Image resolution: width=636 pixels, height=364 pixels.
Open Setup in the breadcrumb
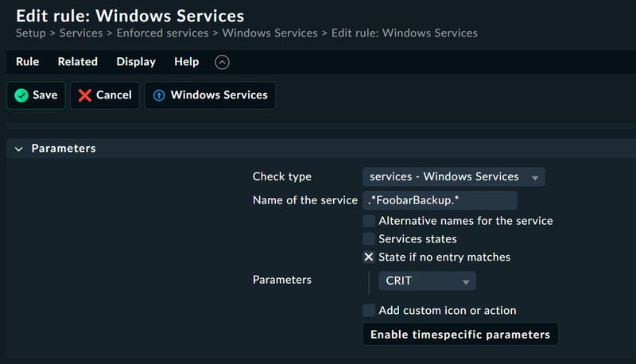pyautogui.click(x=32, y=33)
